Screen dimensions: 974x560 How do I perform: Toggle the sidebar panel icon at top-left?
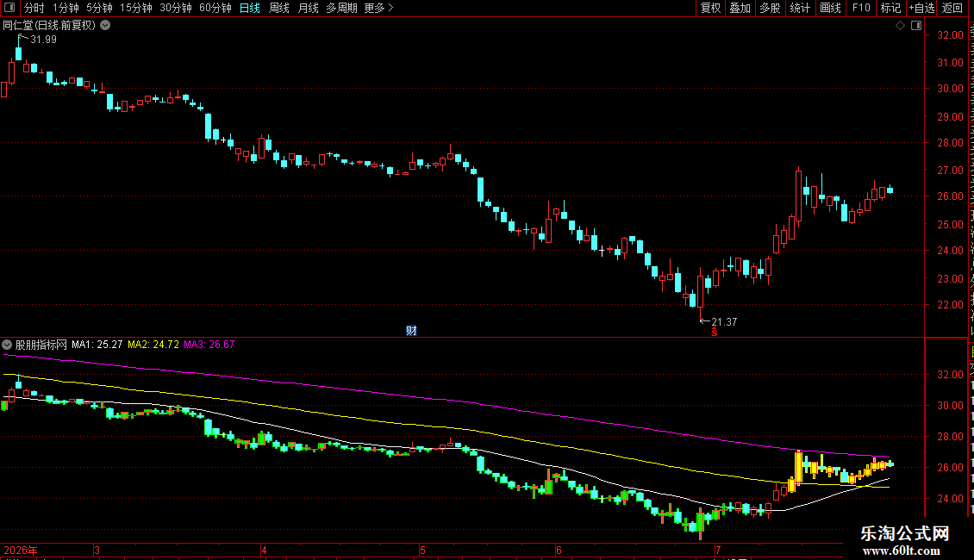(x=9, y=8)
